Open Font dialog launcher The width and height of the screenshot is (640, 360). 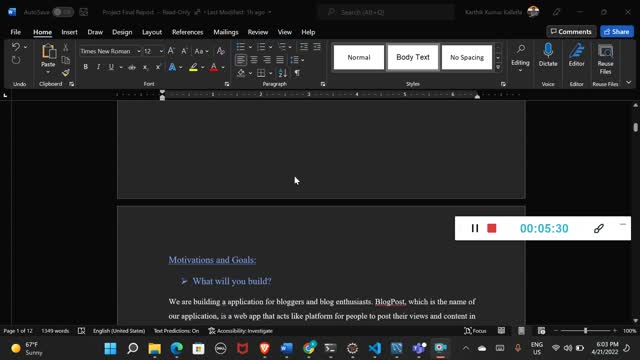tap(227, 84)
